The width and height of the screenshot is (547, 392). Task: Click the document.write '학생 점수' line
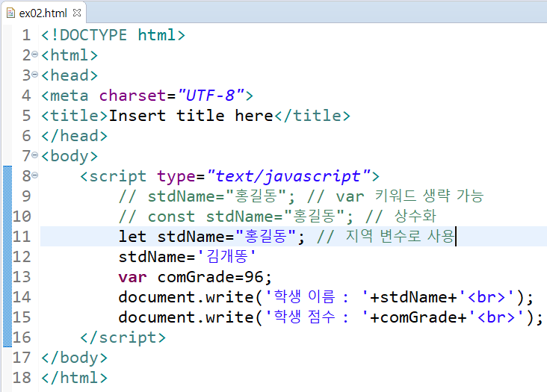click(330, 317)
